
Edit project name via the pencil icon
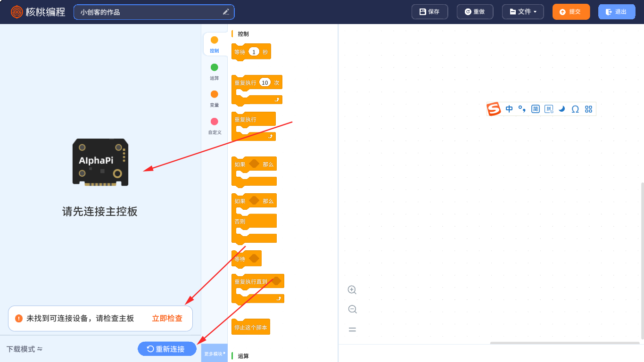click(226, 12)
